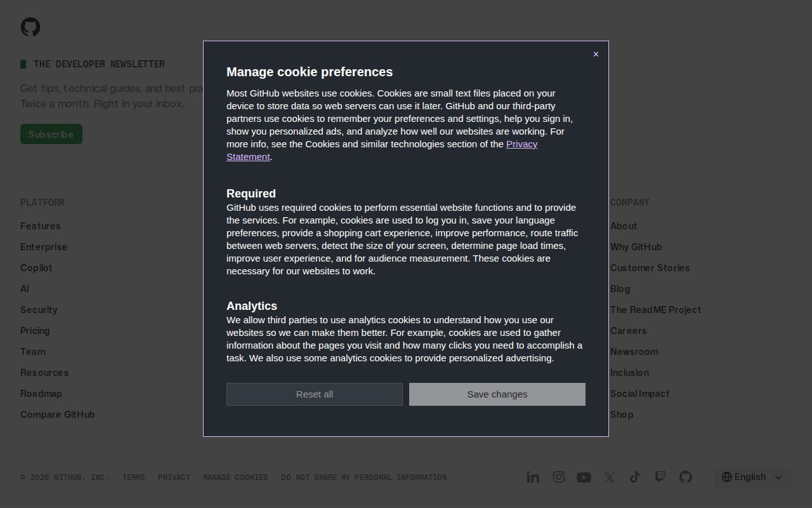
Task: Click the © 2026 GitHub, Inc. text
Action: (x=65, y=478)
